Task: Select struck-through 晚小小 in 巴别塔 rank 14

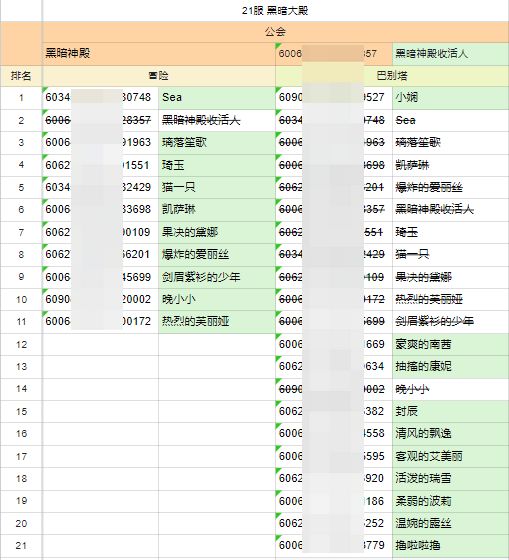Action: (450, 389)
